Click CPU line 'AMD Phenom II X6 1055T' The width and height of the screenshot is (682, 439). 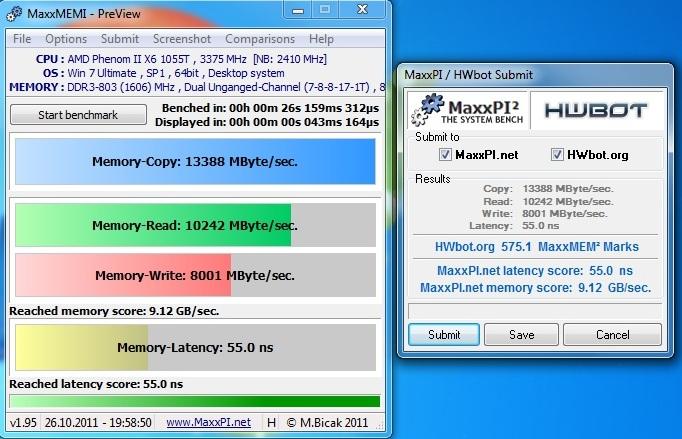coord(181,59)
